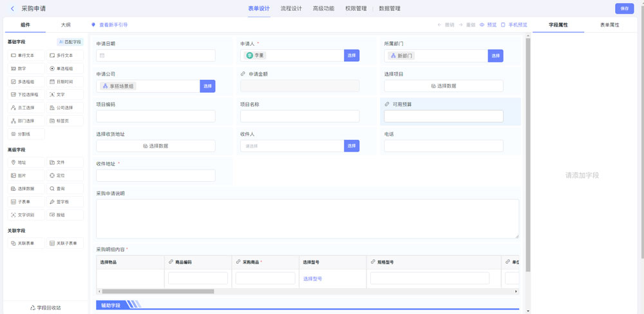The height and width of the screenshot is (314, 644).
Task: Click 选择 button next to 所属部门
Action: pyautogui.click(x=495, y=55)
